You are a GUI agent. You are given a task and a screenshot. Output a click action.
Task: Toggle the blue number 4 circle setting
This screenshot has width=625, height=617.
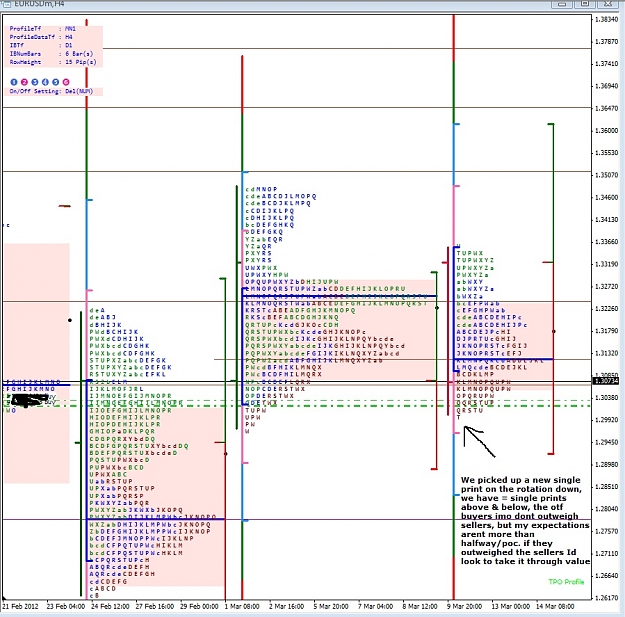45,82
